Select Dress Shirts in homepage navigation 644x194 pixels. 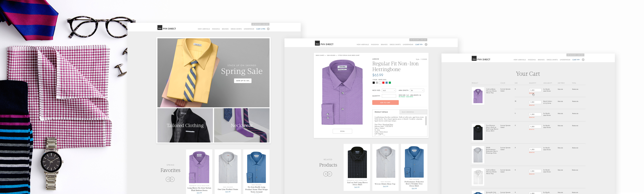coord(236,29)
